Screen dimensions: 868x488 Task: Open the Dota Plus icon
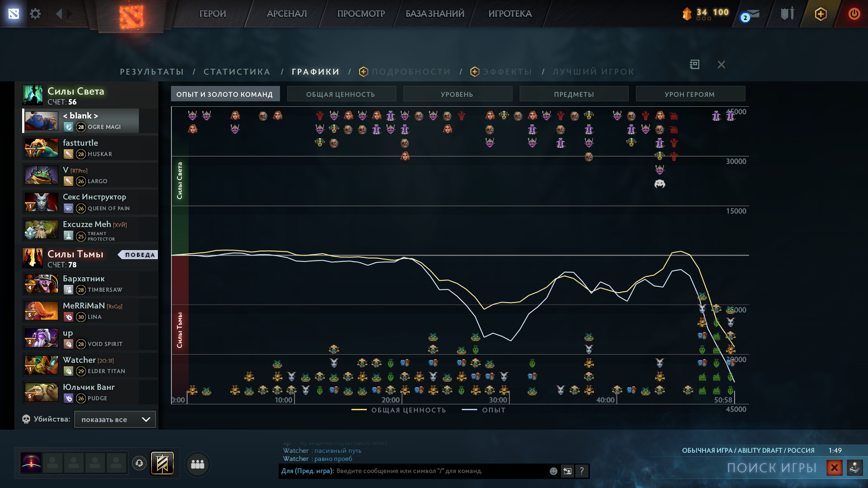pos(821,14)
